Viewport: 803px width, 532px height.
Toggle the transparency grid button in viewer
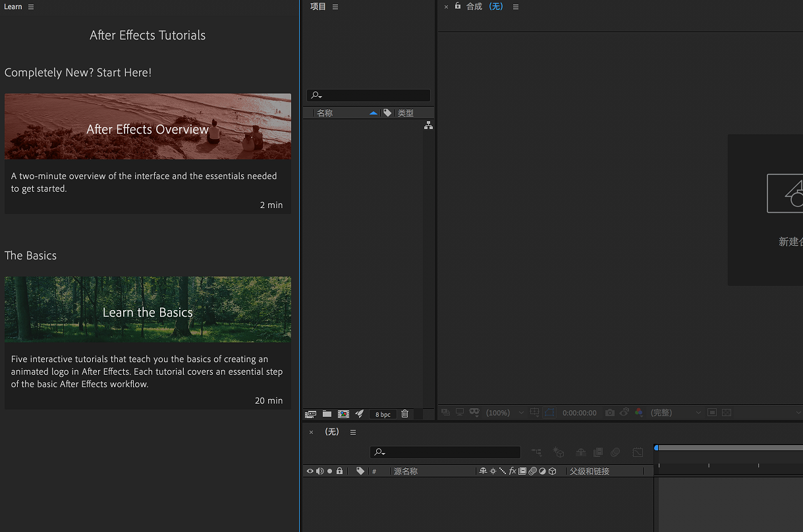click(727, 413)
